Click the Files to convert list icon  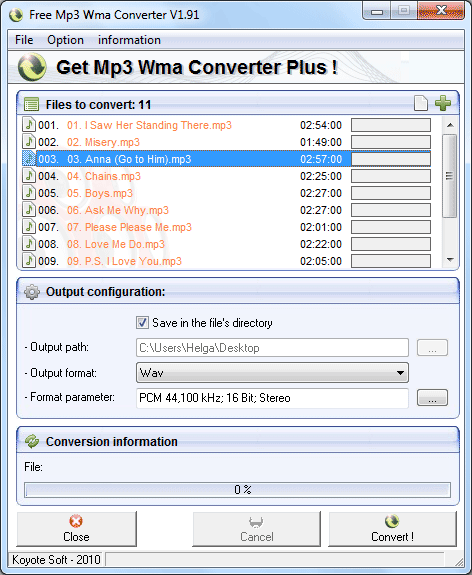tap(32, 105)
